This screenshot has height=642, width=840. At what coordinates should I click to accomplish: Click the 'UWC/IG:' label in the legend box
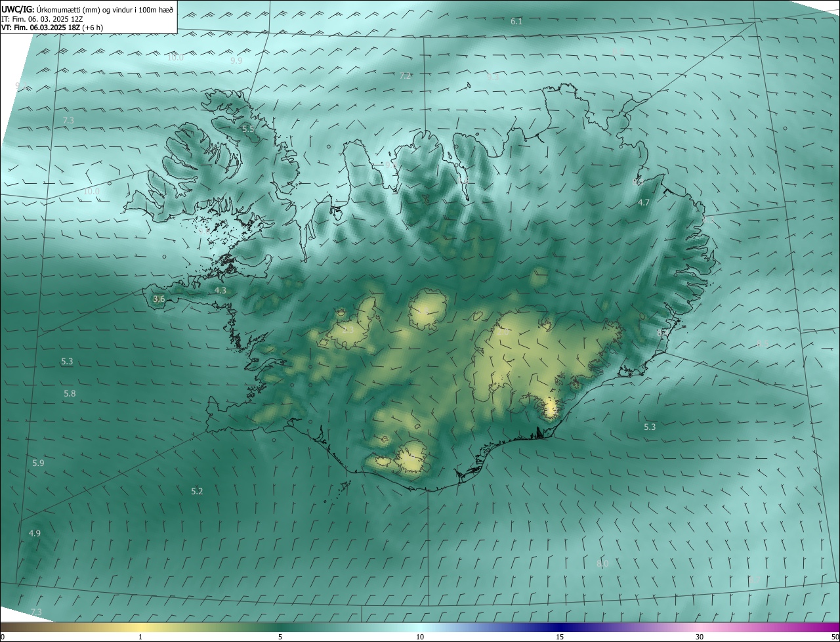pos(18,10)
